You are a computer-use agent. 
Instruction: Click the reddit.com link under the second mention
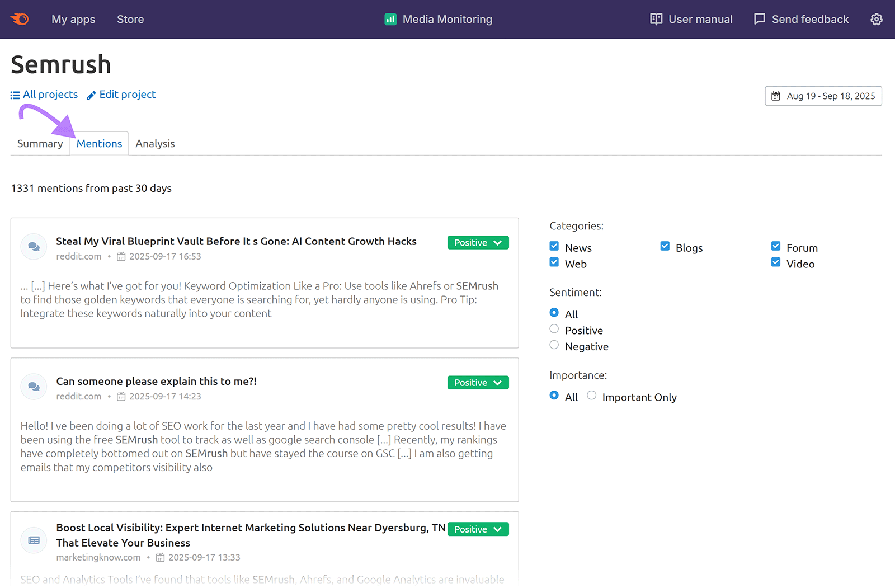click(79, 396)
